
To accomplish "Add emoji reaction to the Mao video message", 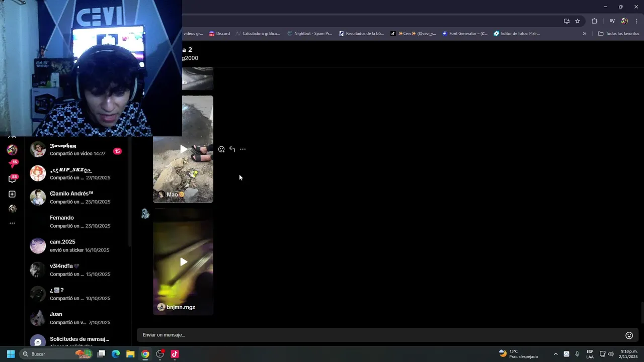I will pyautogui.click(x=221, y=149).
